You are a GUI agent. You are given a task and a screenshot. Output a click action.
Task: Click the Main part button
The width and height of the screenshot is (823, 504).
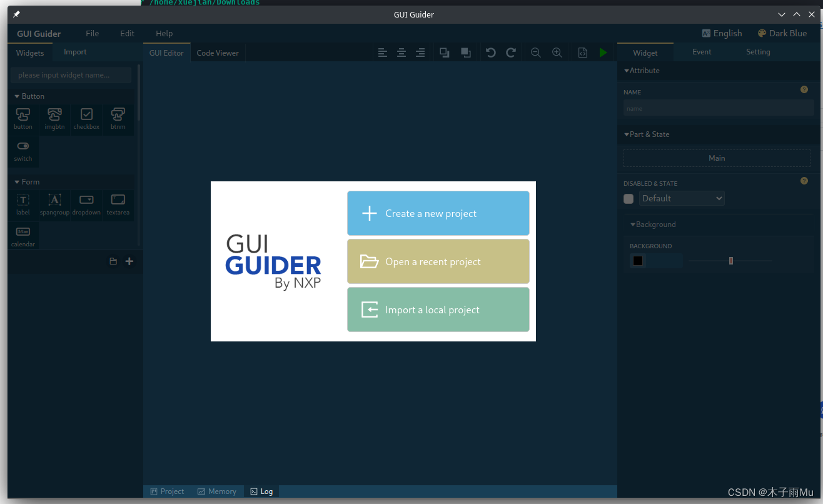pos(717,158)
